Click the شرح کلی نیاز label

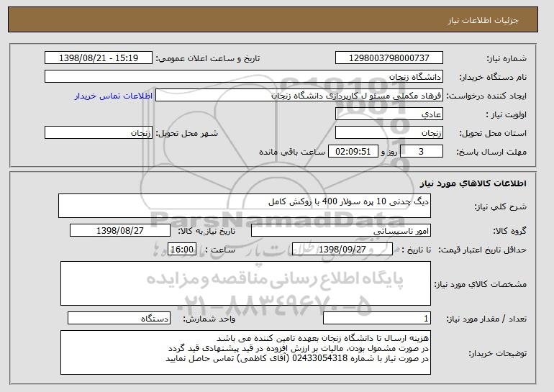500,206
